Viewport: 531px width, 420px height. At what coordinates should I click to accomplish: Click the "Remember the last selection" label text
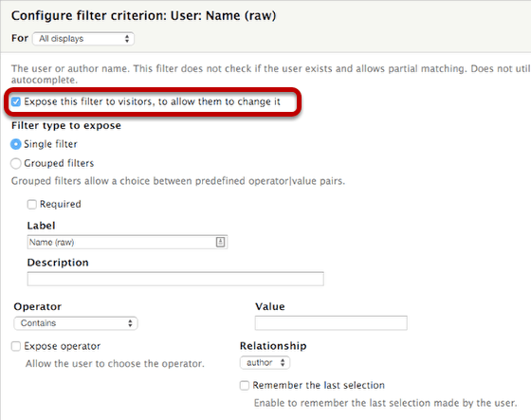point(319,386)
